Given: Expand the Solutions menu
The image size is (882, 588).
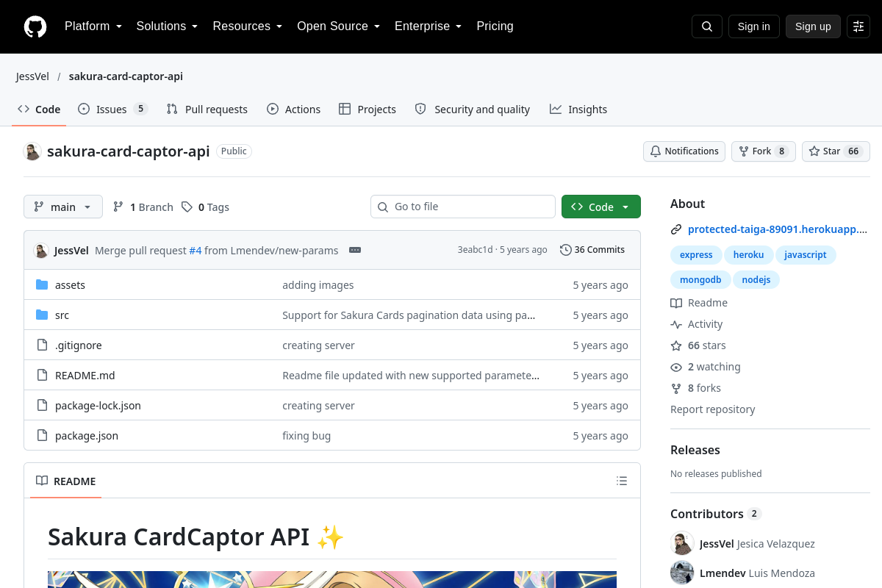Looking at the screenshot, I should tap(168, 26).
